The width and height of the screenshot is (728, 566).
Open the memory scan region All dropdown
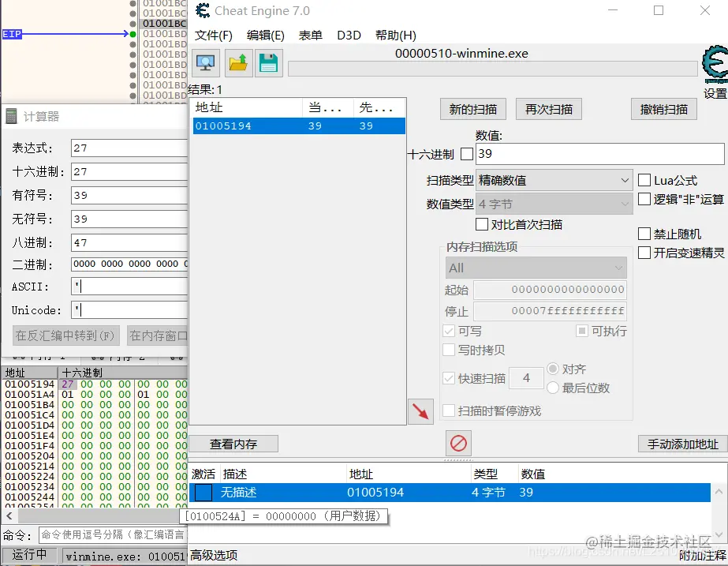coord(536,268)
